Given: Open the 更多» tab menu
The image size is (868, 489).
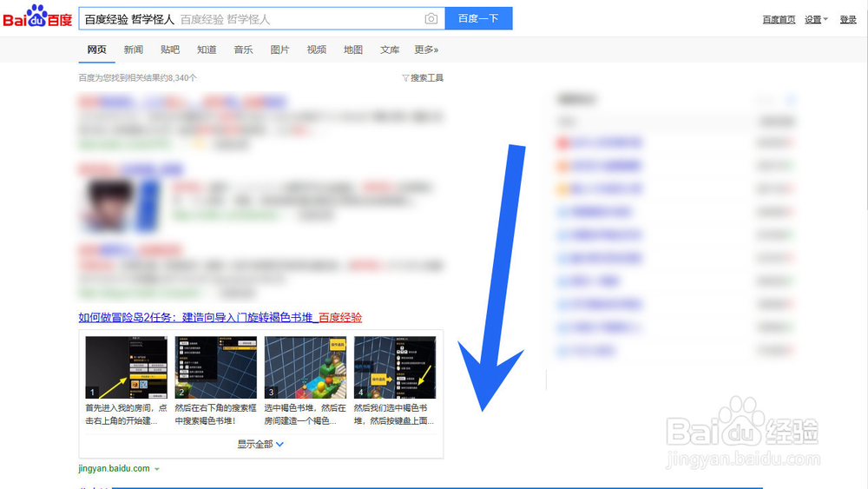Looking at the screenshot, I should (426, 50).
